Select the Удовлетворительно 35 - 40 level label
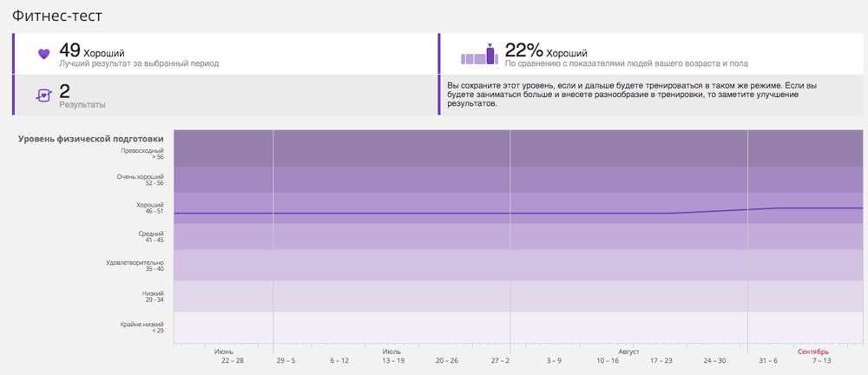Image resolution: width=868 pixels, height=375 pixels. (135, 266)
